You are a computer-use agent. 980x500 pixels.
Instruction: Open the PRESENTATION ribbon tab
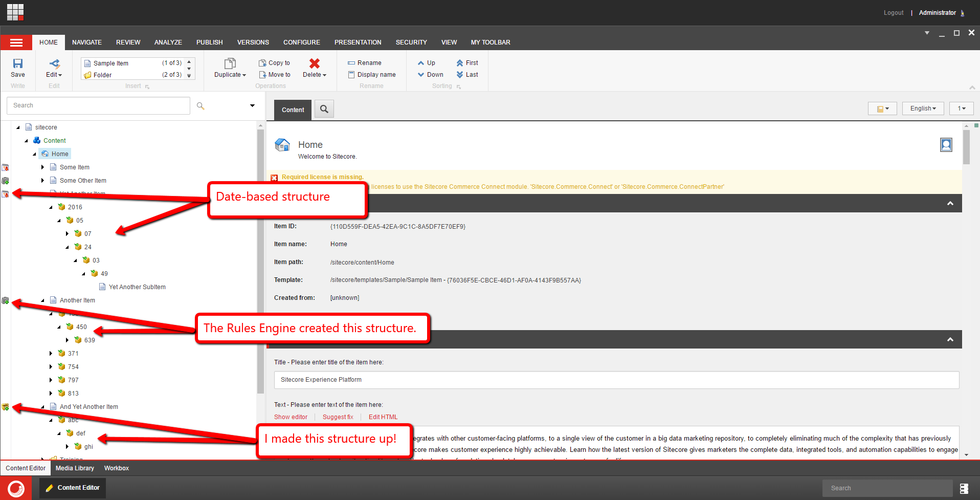pyautogui.click(x=358, y=42)
